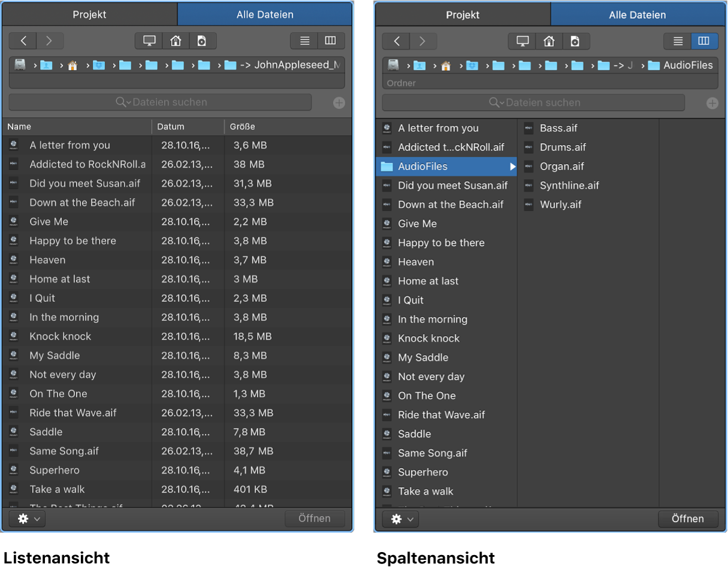Click the Computer icon in the Spaltenansicht browser
This screenshot has height=570, width=728.
[522, 41]
